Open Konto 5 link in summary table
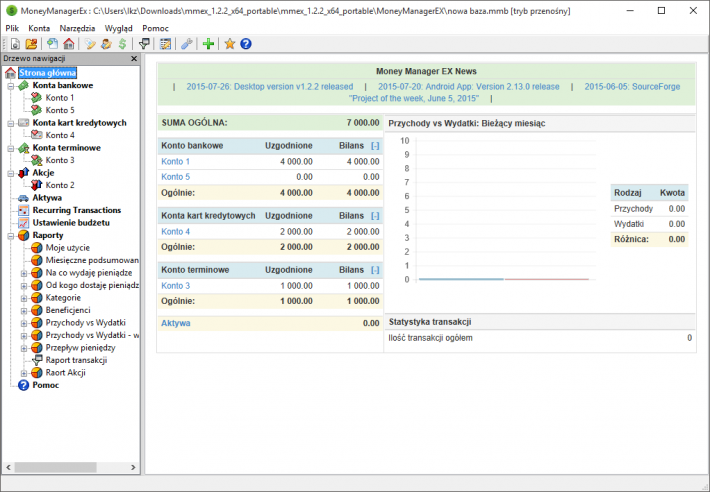The image size is (710, 492). pyautogui.click(x=176, y=177)
